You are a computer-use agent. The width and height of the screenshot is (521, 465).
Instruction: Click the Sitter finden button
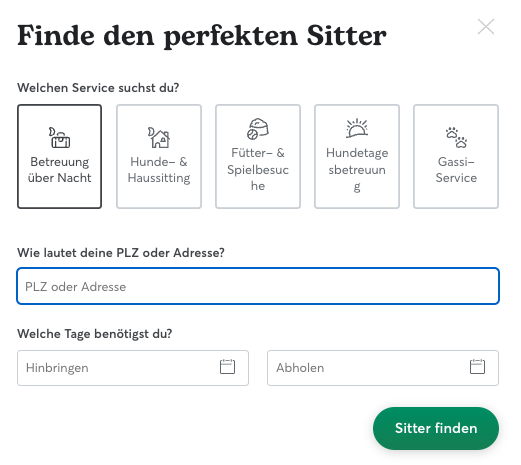[x=436, y=428]
